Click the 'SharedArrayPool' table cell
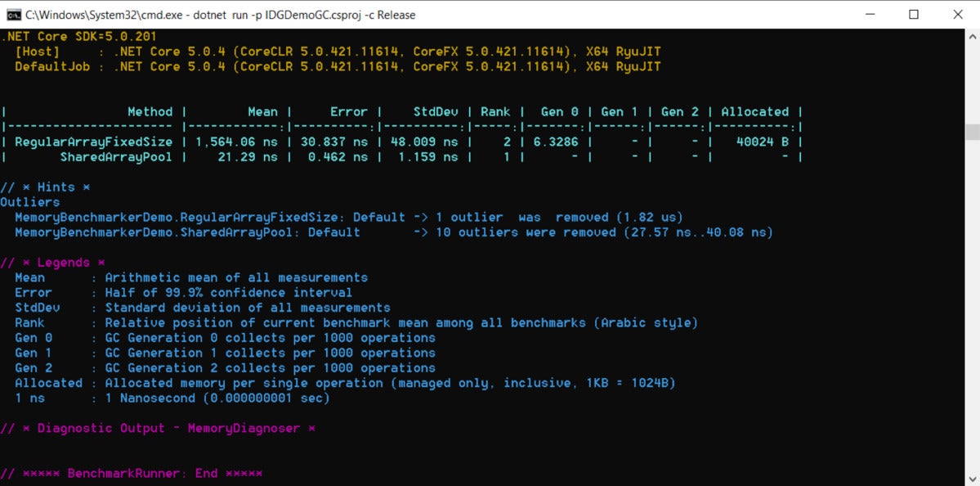The height and width of the screenshot is (486, 980). (115, 157)
